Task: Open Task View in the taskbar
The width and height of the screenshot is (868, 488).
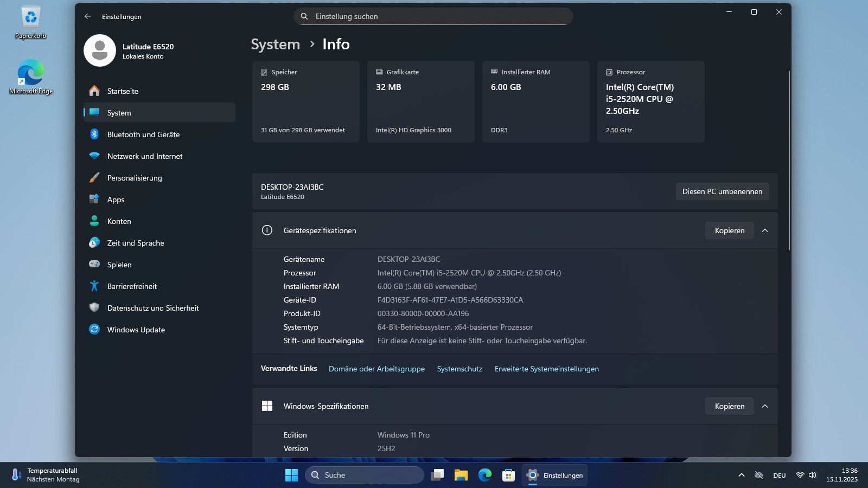Action: click(x=437, y=475)
